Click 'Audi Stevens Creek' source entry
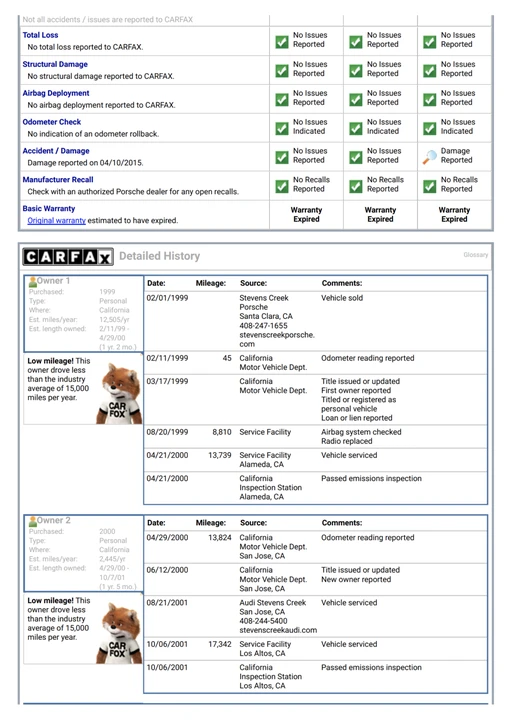The width and height of the screenshot is (515, 720). tap(273, 603)
